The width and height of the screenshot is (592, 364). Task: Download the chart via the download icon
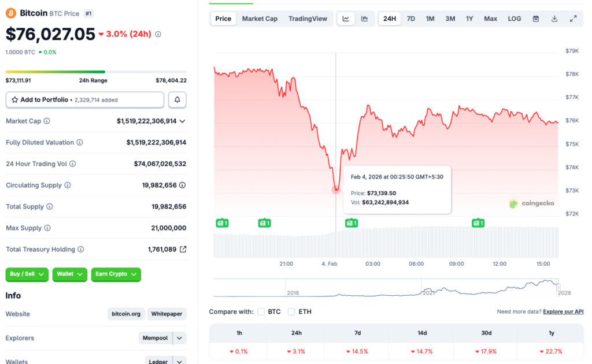554,18
